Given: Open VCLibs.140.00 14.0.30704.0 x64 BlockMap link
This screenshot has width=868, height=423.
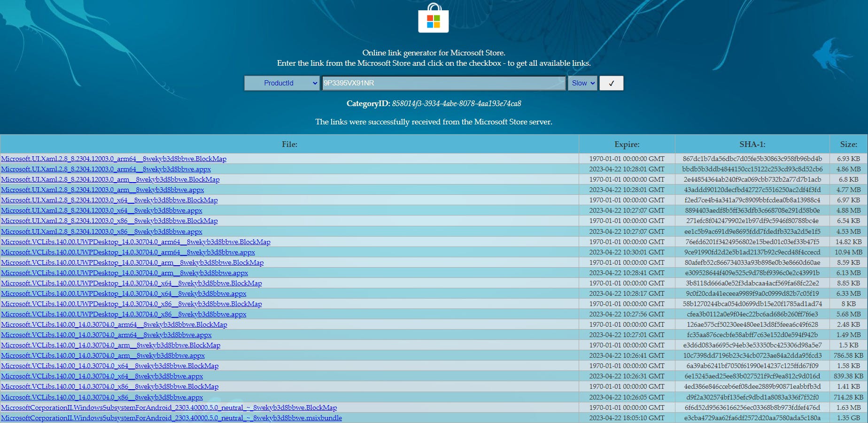Looking at the screenshot, I should 110,366.
